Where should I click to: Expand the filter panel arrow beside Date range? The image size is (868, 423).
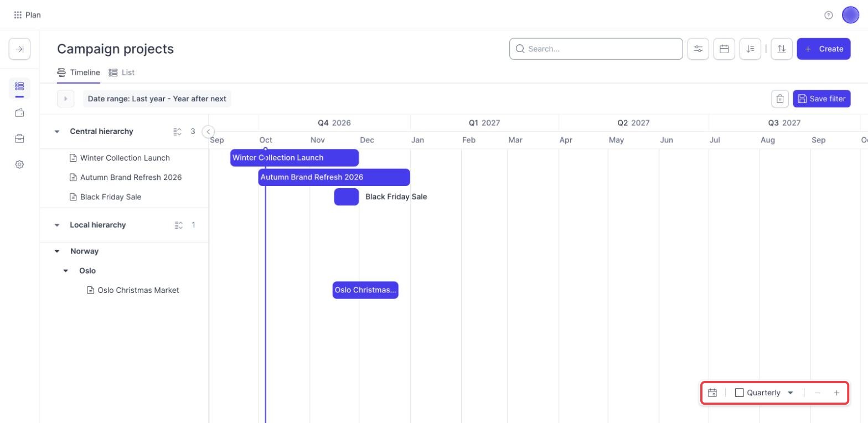[65, 99]
